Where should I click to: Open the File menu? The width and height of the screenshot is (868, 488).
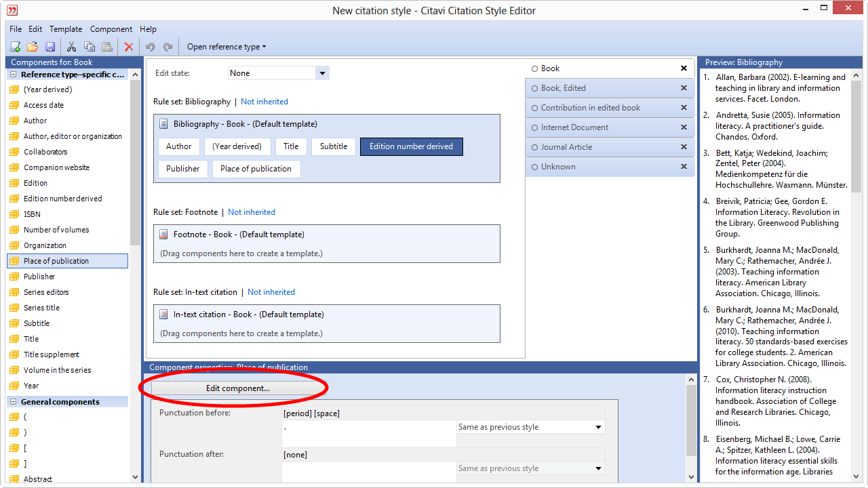16,29
